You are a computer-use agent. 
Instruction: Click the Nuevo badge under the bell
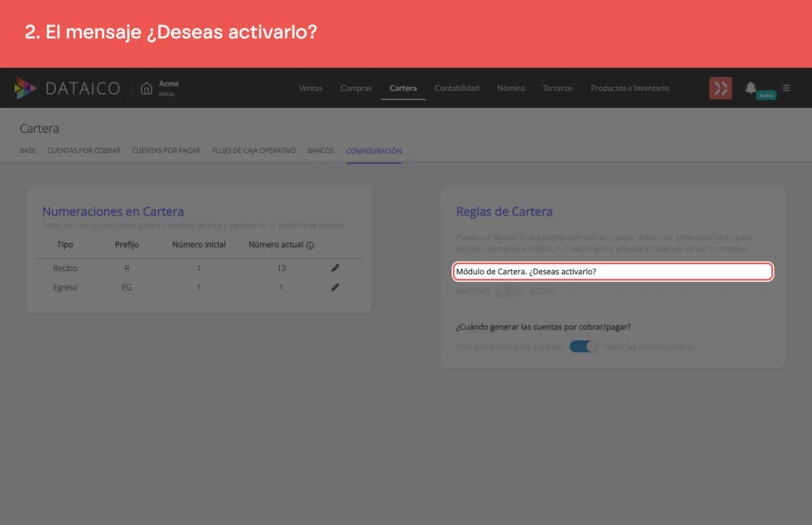pos(766,95)
